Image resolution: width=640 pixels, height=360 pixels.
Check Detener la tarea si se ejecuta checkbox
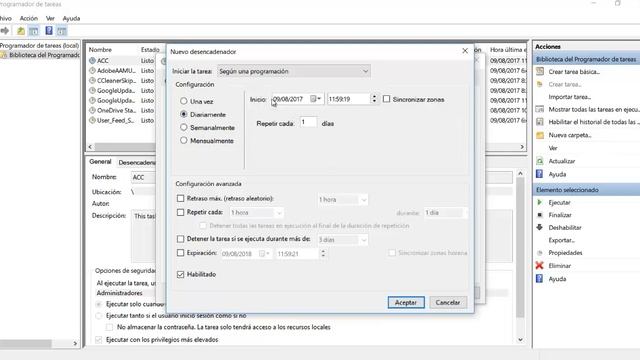click(x=180, y=239)
